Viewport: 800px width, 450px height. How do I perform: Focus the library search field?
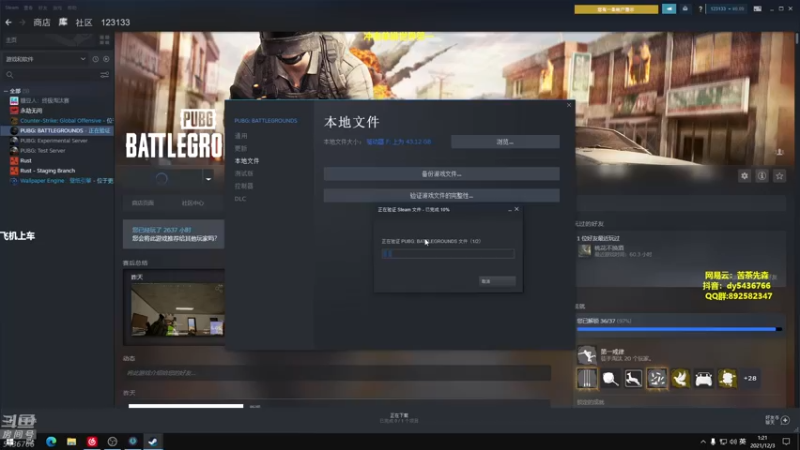point(51,75)
